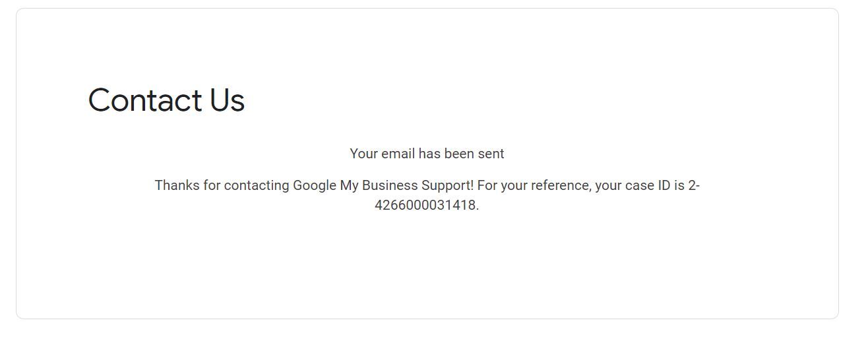Click the word Your starting the confirmation line
The image size is (868, 339).
pyautogui.click(x=363, y=154)
